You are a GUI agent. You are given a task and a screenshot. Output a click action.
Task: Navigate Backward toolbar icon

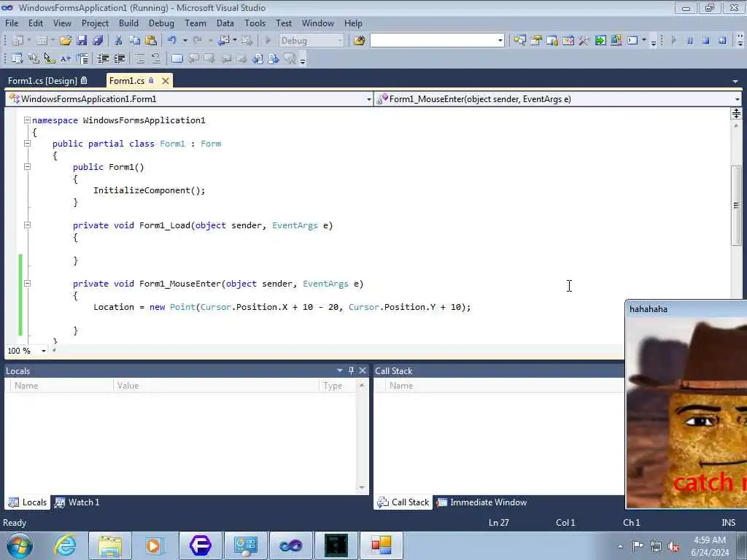click(223, 41)
